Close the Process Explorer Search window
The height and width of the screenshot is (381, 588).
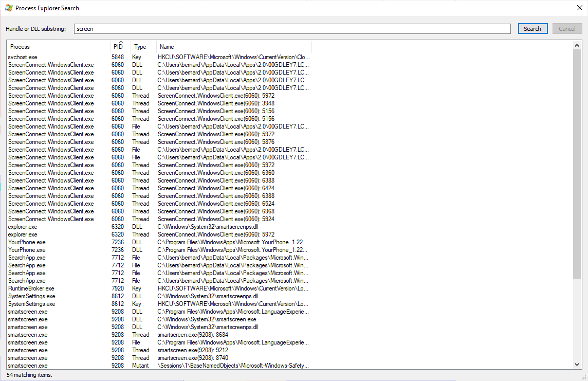tap(579, 8)
